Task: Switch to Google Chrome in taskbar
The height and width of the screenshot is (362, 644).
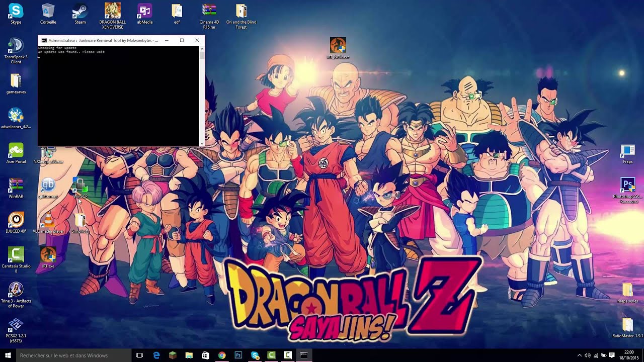Action: [222, 355]
